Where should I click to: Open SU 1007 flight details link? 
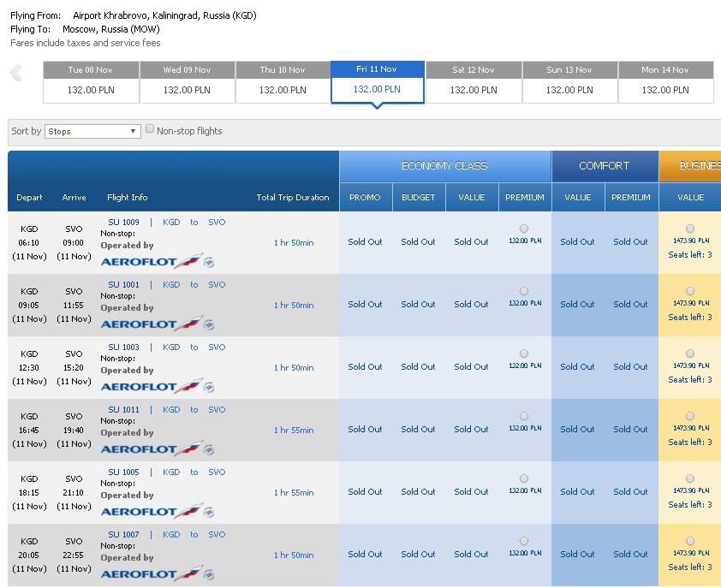(123, 535)
